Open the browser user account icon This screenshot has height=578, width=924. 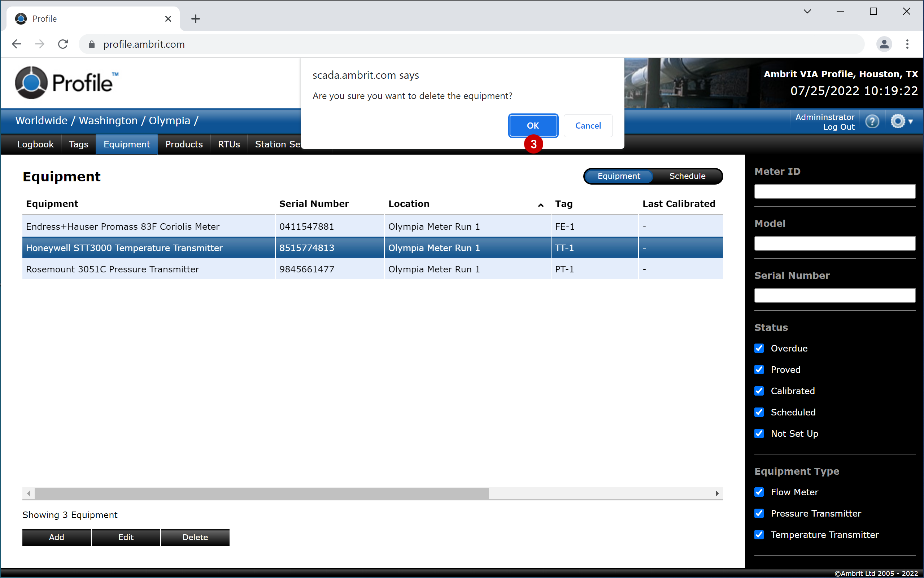pos(884,44)
